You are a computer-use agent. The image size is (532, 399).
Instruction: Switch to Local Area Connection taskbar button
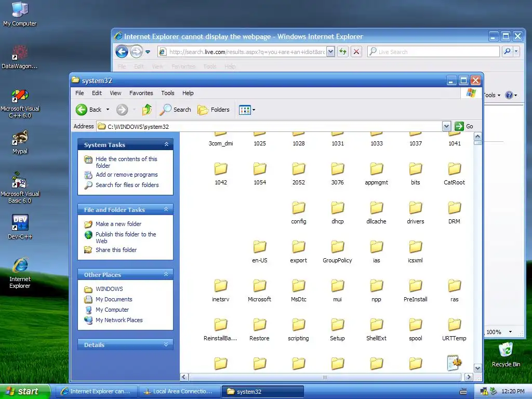pos(179,392)
